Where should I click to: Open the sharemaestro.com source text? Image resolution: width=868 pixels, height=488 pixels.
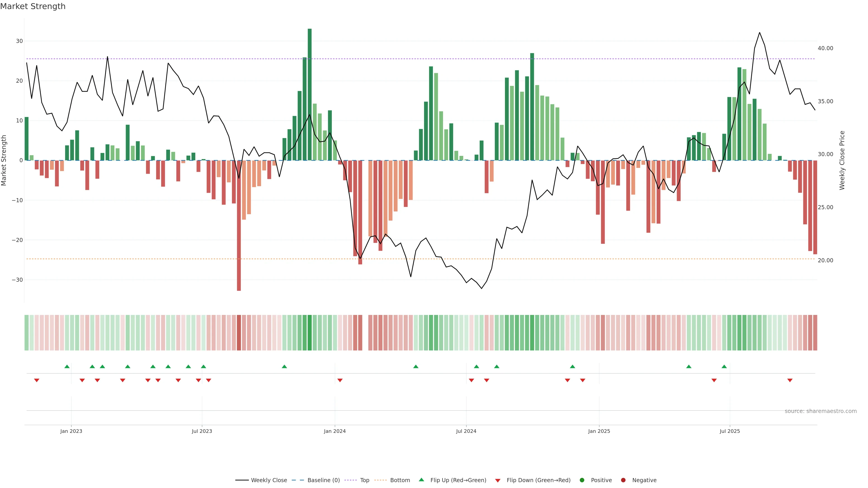[x=821, y=411]
